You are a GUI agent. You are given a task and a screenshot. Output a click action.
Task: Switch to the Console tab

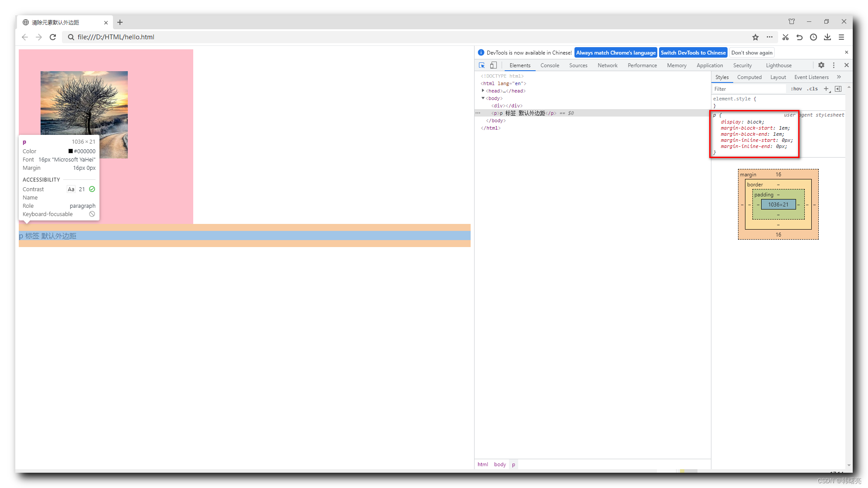pos(550,65)
